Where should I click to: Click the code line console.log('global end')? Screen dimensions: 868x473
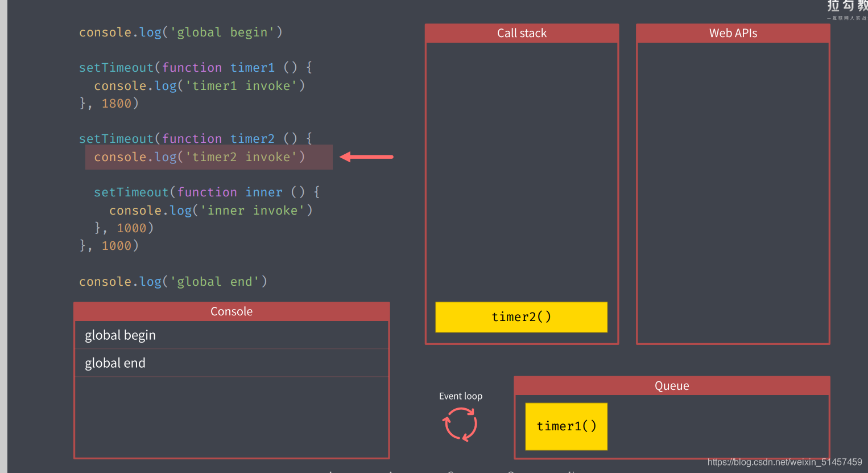click(x=173, y=282)
